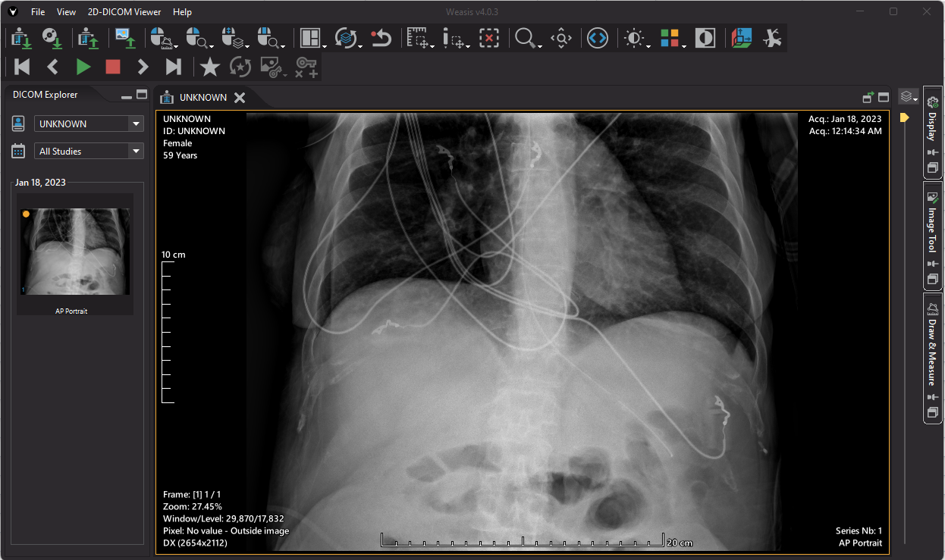Pin the Display panel
945x560 pixels.
pos(933,152)
